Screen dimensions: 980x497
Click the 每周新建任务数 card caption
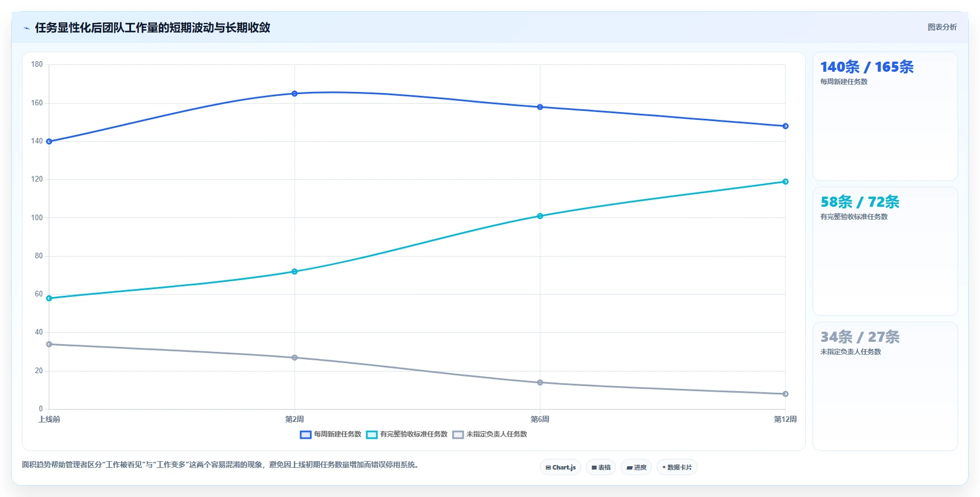844,82
